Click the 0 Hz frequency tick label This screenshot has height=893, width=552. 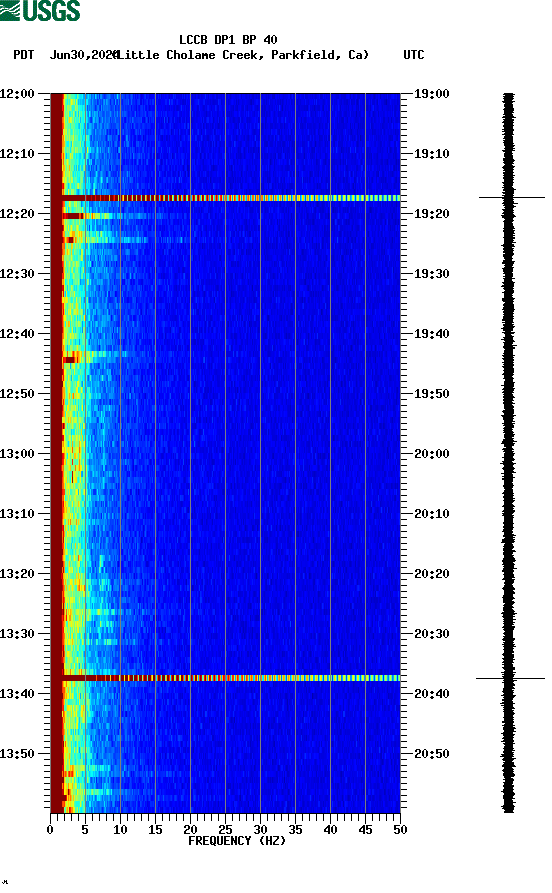pos(50,830)
